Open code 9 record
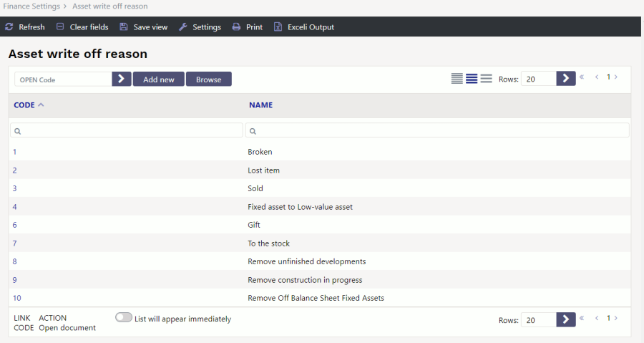This screenshot has height=343, width=644. [15, 280]
